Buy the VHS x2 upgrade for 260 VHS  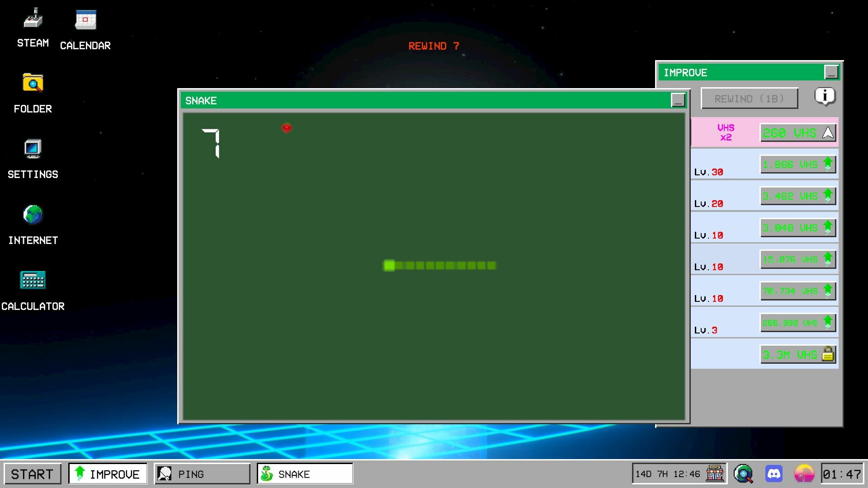point(797,132)
